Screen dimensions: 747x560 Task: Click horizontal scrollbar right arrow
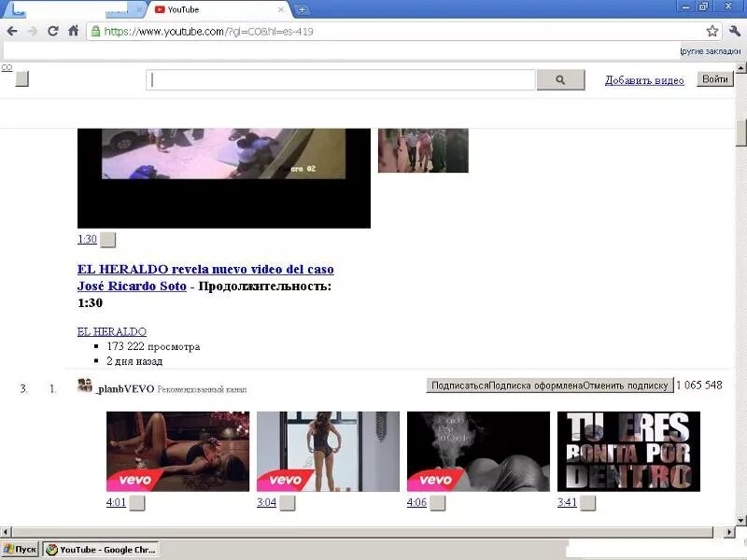729,532
